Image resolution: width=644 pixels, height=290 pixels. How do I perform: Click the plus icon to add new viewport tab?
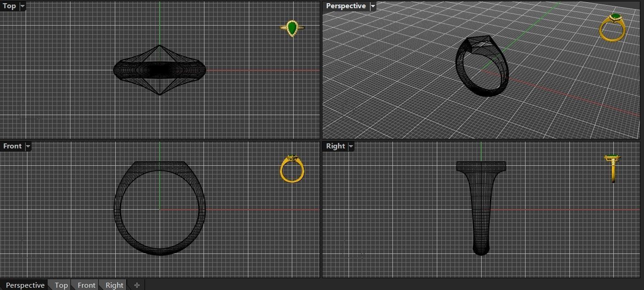[137, 285]
